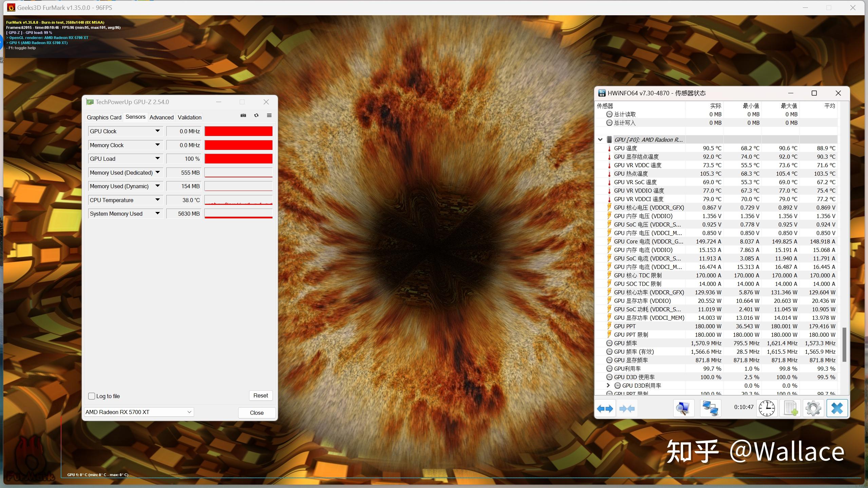Switch to GPU-Z Validation tab

click(x=190, y=117)
